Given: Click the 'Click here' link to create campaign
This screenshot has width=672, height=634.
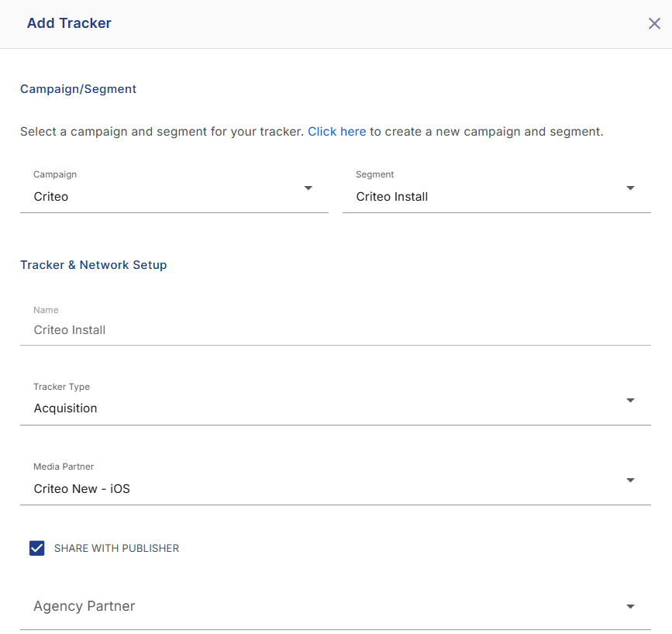Looking at the screenshot, I should [337, 132].
